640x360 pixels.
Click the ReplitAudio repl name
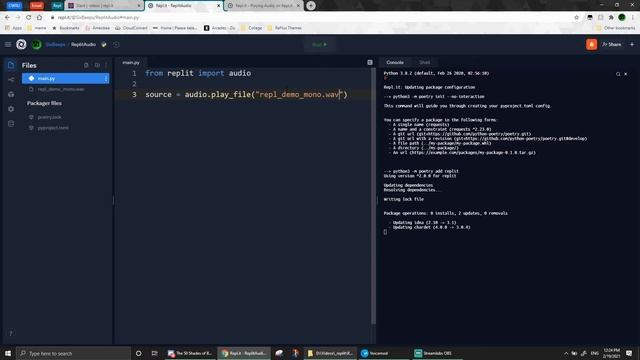83,44
